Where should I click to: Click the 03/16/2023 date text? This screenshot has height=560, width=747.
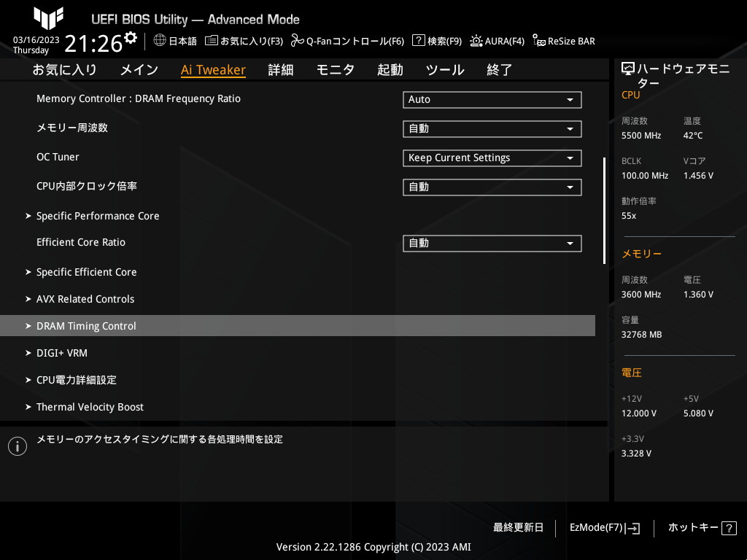click(36, 40)
